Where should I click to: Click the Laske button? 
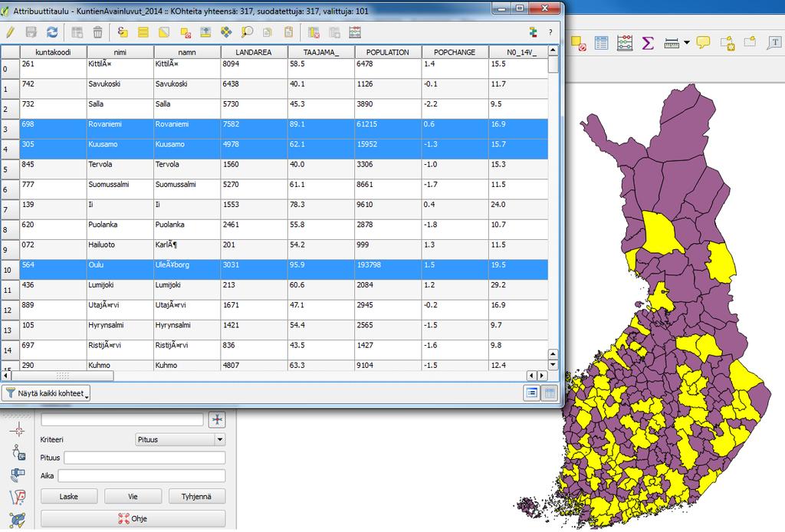coord(68,497)
